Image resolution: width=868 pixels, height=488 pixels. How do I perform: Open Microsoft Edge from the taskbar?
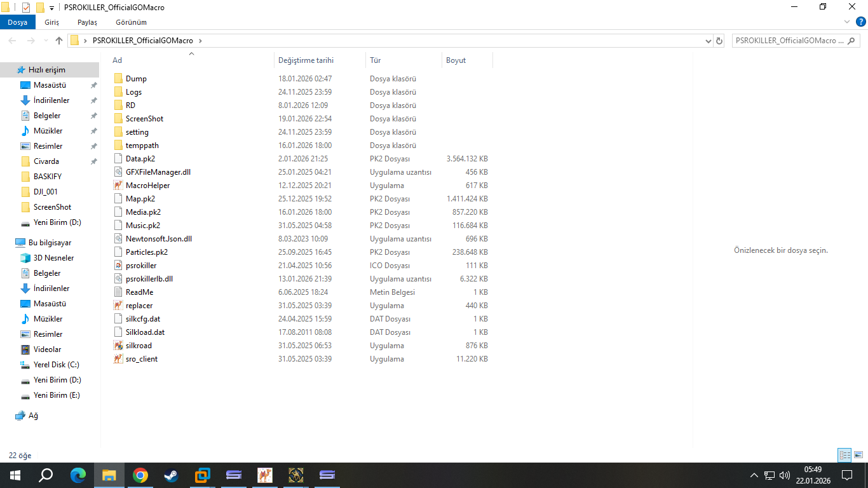78,475
